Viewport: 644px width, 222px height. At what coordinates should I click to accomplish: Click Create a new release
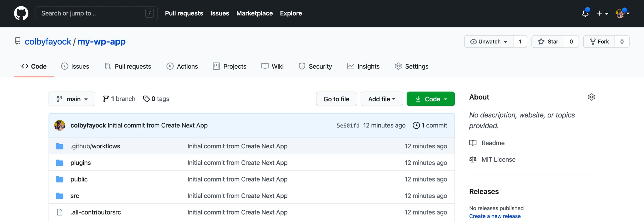click(495, 216)
